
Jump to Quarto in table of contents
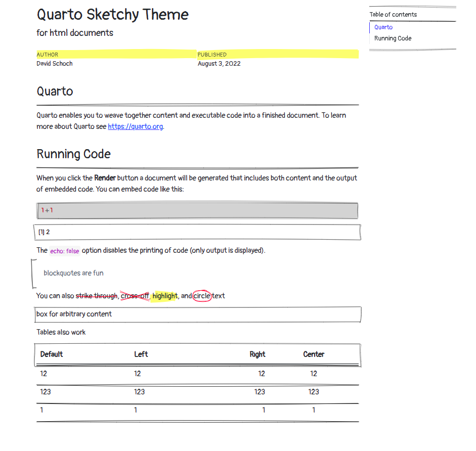pyautogui.click(x=383, y=27)
